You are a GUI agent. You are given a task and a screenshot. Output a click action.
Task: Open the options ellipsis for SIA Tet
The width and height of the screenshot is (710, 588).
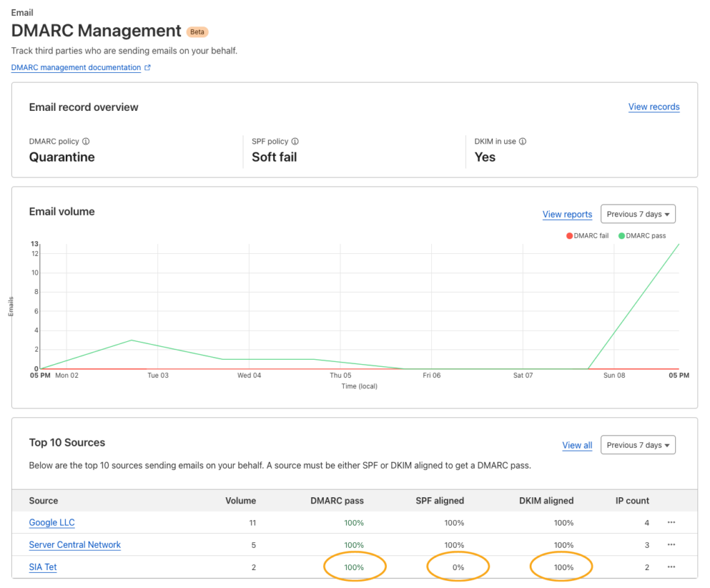670,567
